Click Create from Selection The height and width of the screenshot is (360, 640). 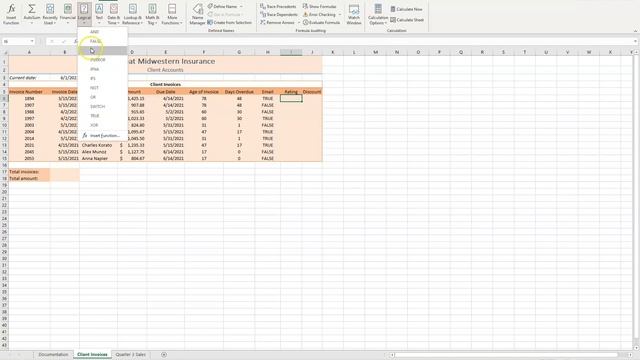229,22
